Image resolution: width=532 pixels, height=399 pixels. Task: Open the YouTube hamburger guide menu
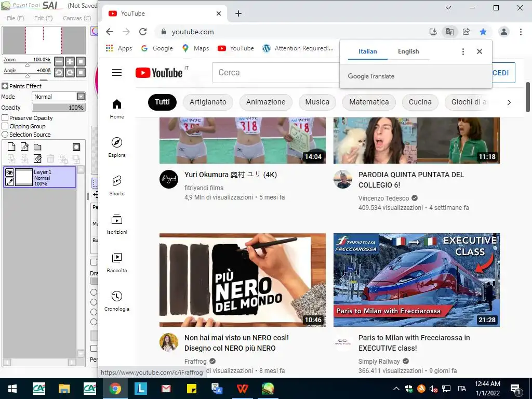117,73
